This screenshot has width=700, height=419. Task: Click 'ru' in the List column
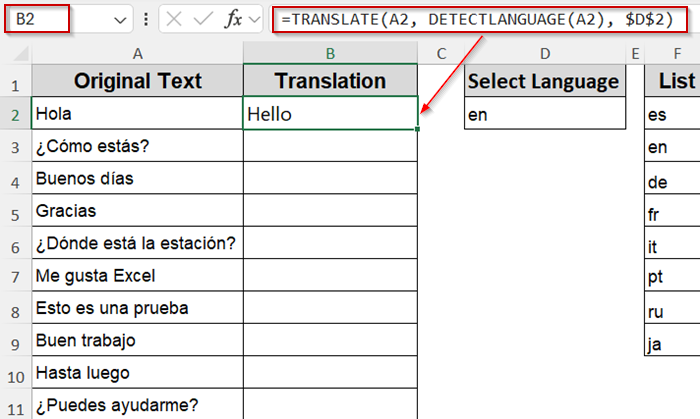click(672, 308)
